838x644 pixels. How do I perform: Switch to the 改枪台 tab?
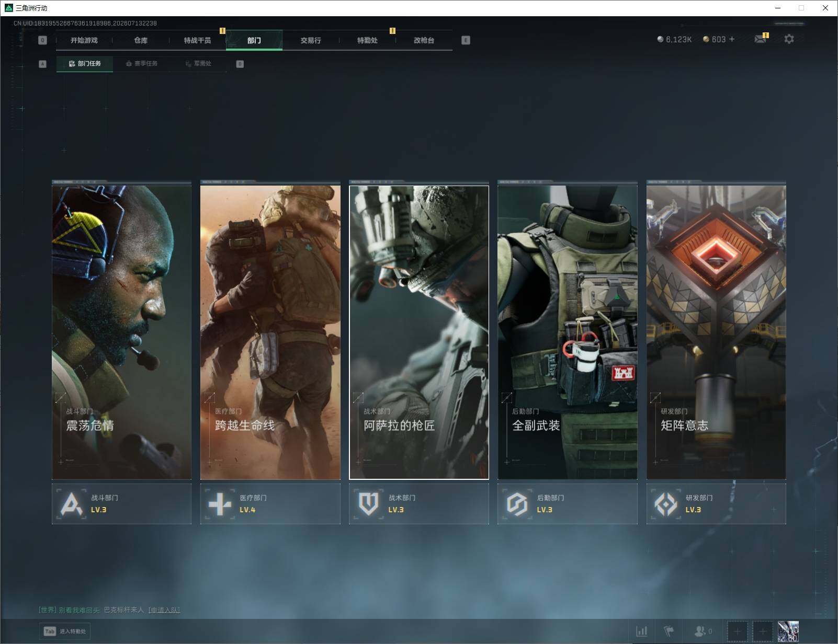click(x=424, y=40)
